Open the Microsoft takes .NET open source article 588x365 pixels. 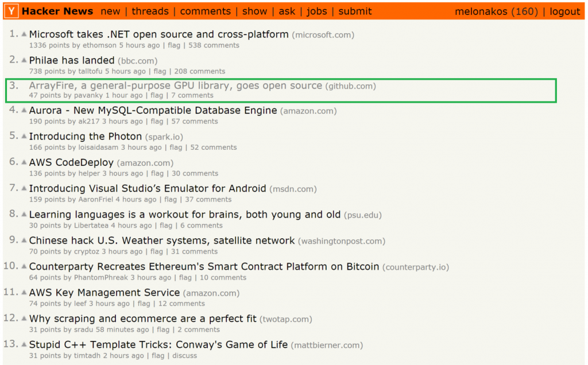click(x=158, y=34)
